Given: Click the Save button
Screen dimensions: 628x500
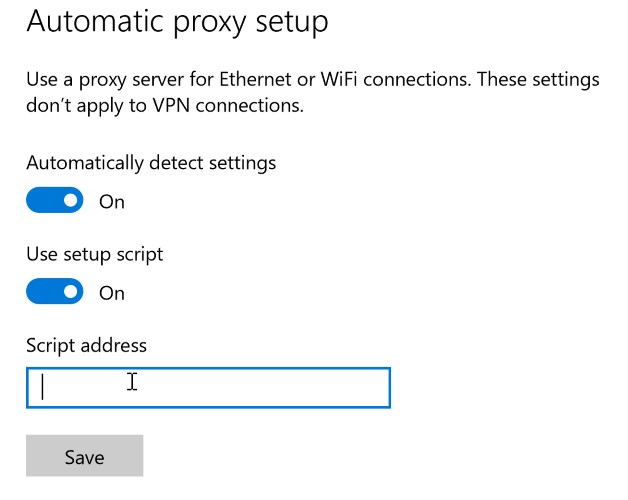Looking at the screenshot, I should coord(85,456).
